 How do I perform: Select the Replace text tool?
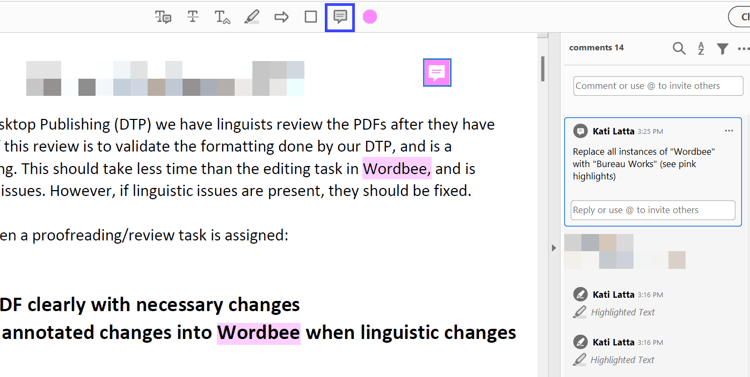pyautogui.click(x=222, y=17)
